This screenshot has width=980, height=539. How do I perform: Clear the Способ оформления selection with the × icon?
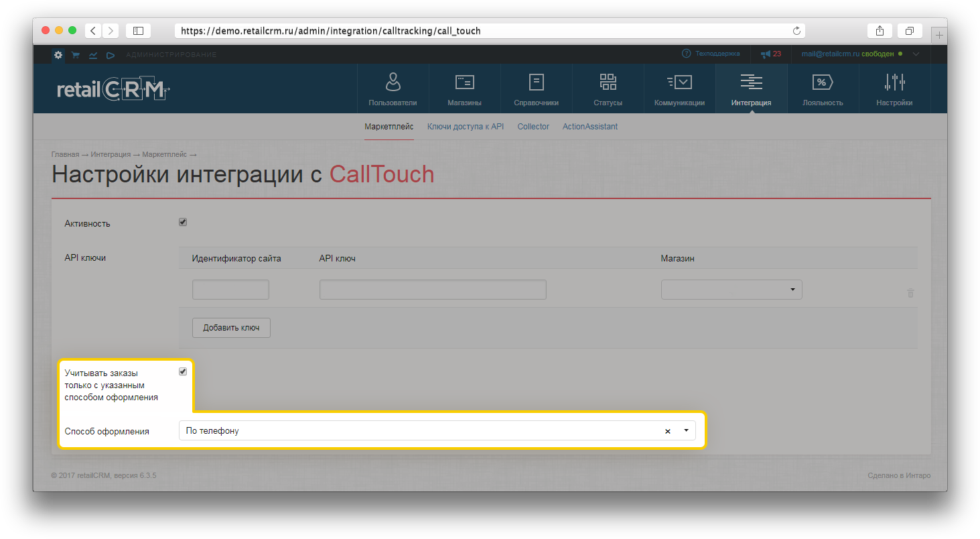667,431
